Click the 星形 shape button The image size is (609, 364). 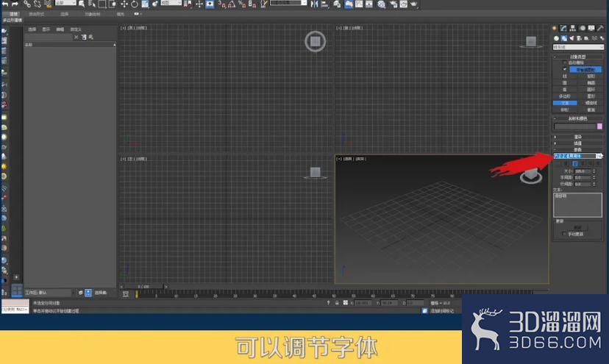[x=591, y=96]
